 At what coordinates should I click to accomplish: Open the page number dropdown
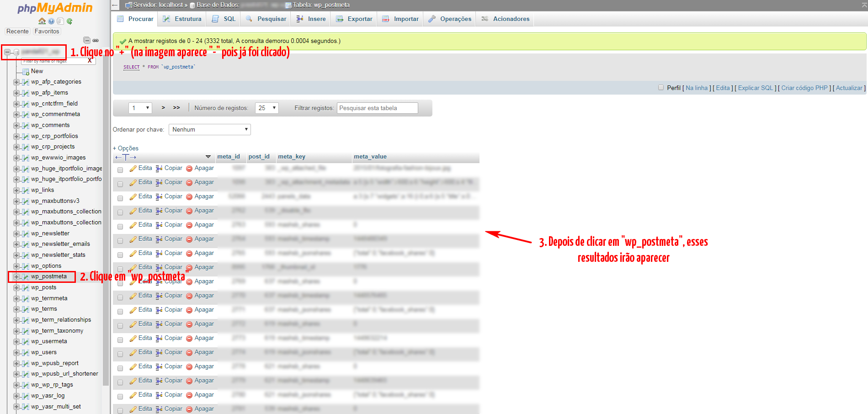point(140,108)
